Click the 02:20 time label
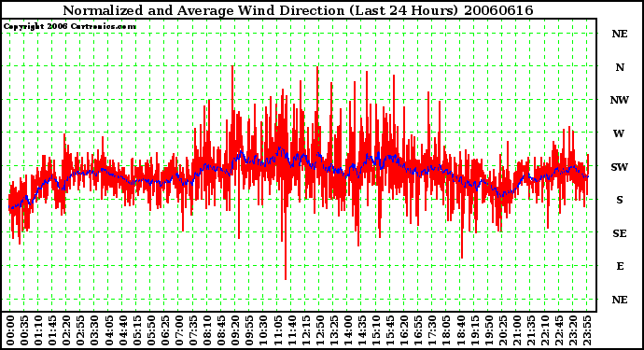Image resolution: width=644 pixels, height=350 pixels. pyautogui.click(x=66, y=330)
